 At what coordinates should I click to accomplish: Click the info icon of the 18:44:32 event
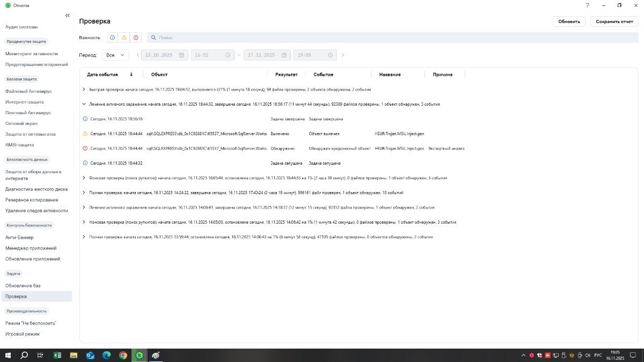85,162
